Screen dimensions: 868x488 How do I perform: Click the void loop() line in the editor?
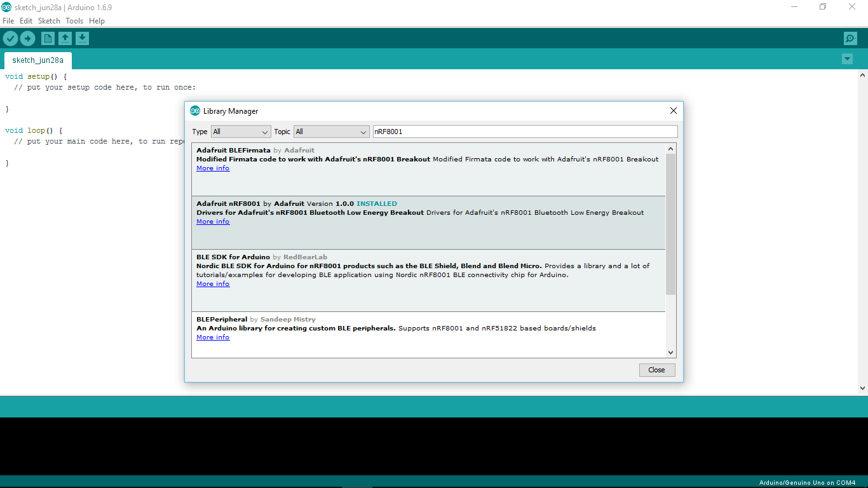[x=34, y=131]
